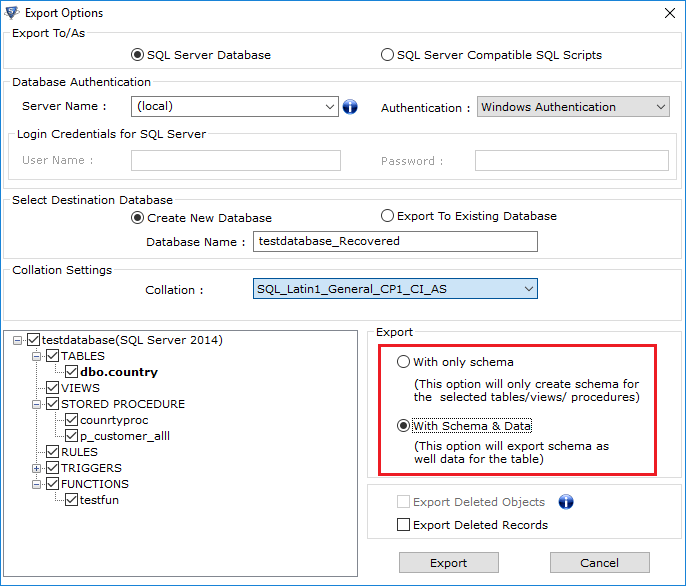Uncheck the dbo.country checkbox

72,372
